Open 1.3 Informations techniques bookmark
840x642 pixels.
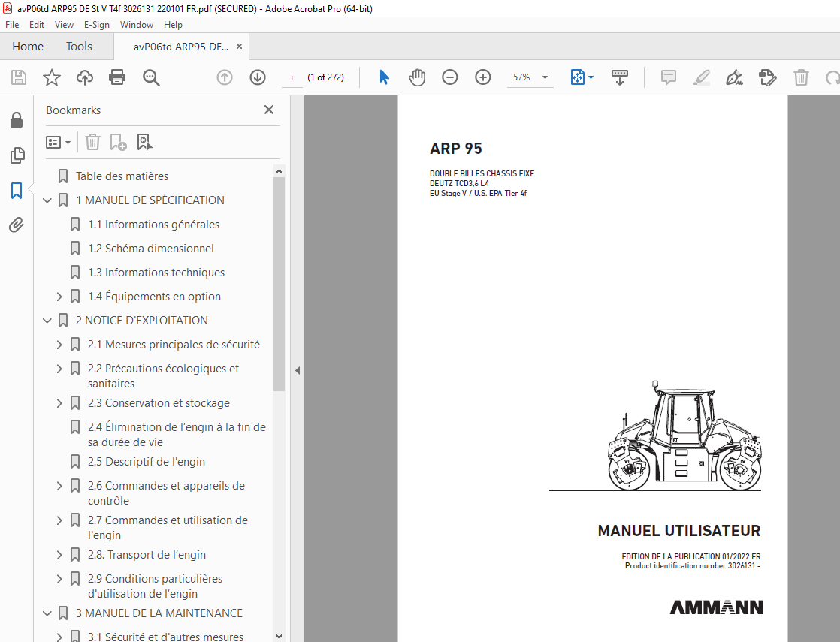[156, 272]
